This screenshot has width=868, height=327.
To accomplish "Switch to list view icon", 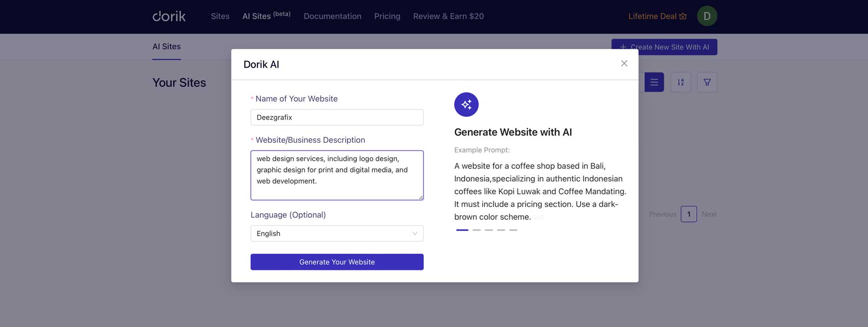I will pos(654,82).
